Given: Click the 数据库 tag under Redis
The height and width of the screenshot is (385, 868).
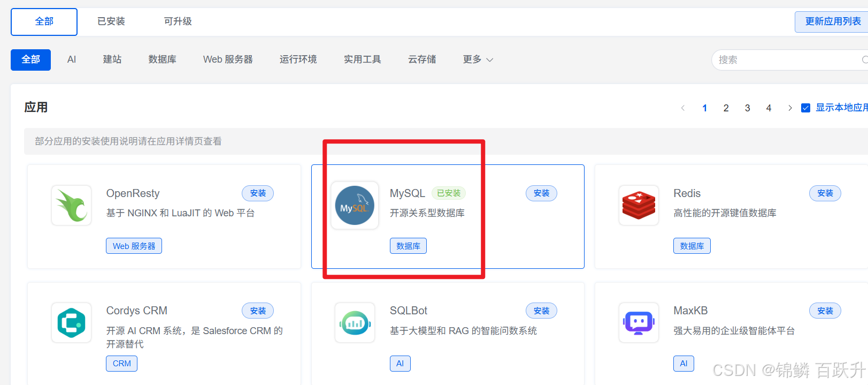Looking at the screenshot, I should pyautogui.click(x=692, y=246).
